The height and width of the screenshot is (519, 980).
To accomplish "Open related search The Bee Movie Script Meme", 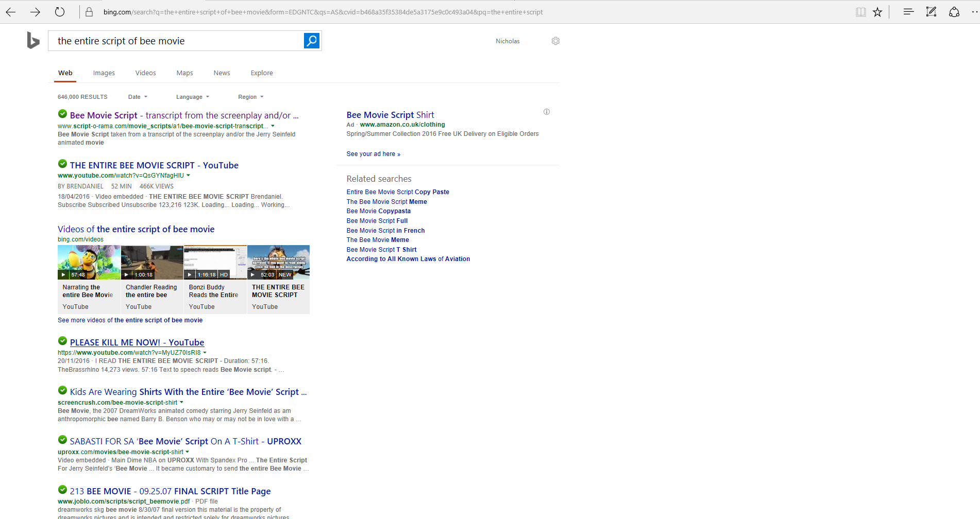I will tap(386, 202).
